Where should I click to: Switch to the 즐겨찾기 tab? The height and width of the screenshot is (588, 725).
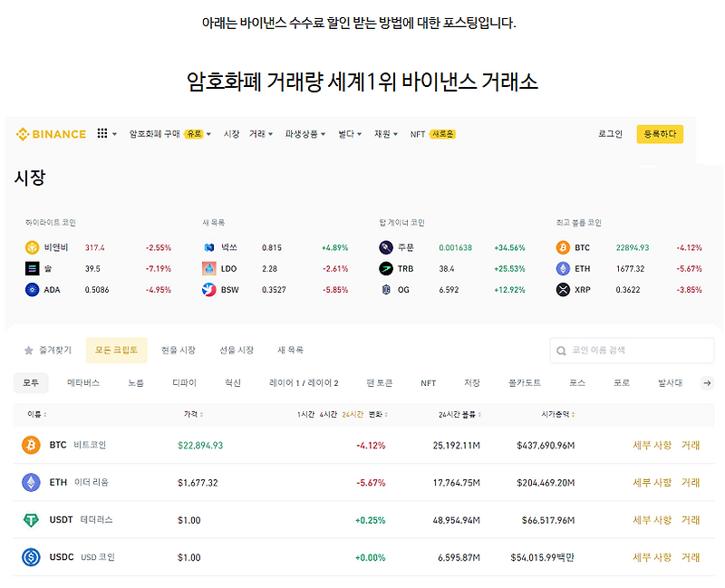[48, 351]
